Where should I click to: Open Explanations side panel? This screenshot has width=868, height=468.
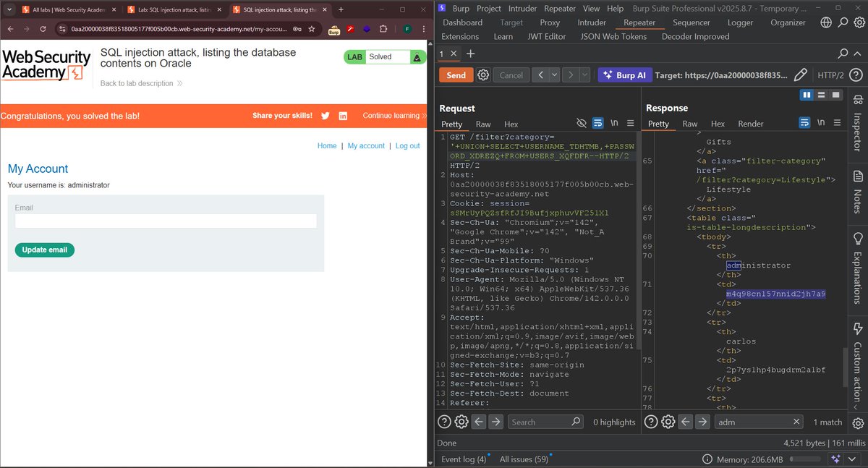click(x=858, y=269)
